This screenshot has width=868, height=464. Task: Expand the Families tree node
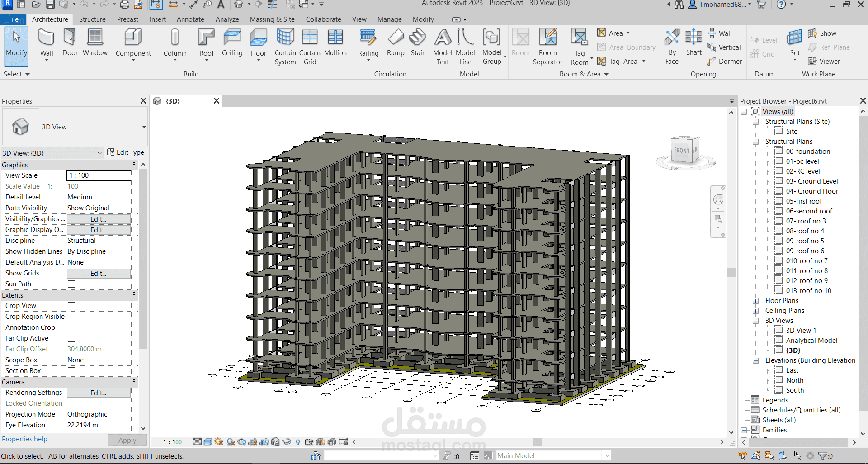click(744, 430)
